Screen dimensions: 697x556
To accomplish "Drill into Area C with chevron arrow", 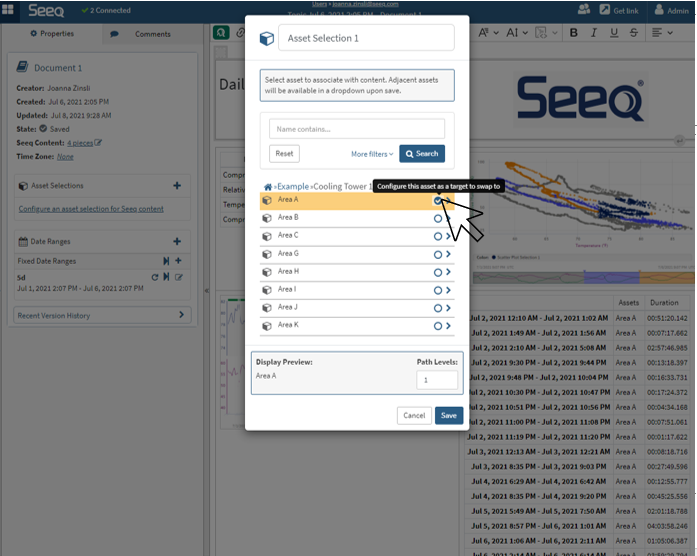I will coord(448,236).
